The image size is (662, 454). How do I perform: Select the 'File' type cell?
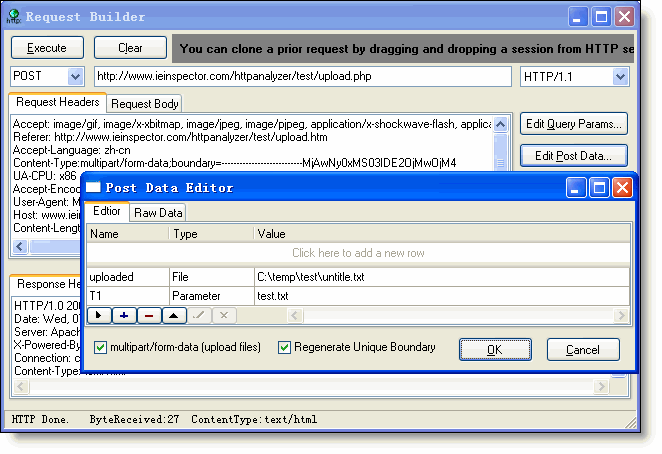[212, 277]
